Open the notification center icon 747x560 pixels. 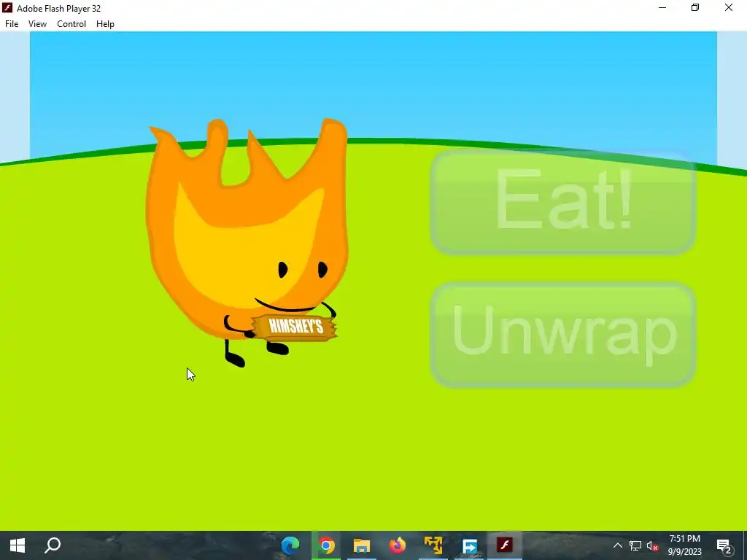pos(724,545)
